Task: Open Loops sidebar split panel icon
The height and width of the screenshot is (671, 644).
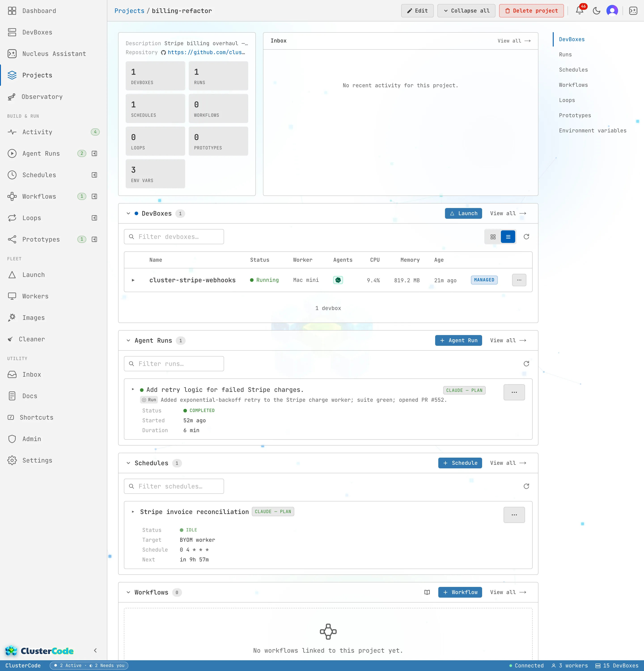Action: [x=94, y=218]
